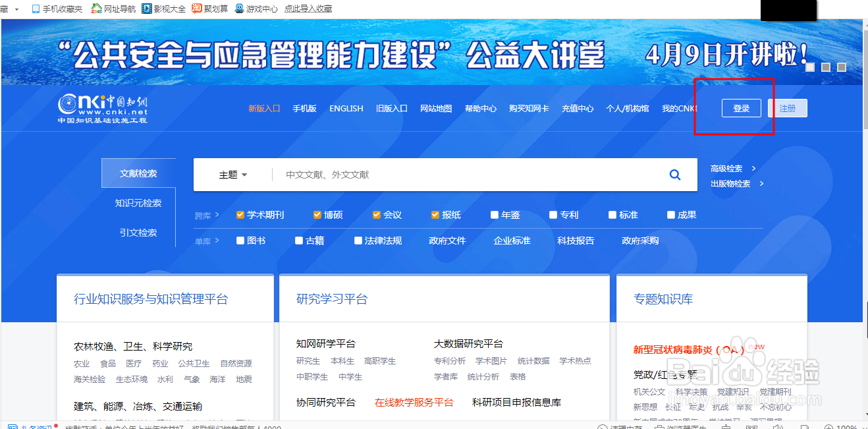The height and width of the screenshot is (429, 868).
Task: Switch the site to ENGLISH
Action: coord(346,109)
